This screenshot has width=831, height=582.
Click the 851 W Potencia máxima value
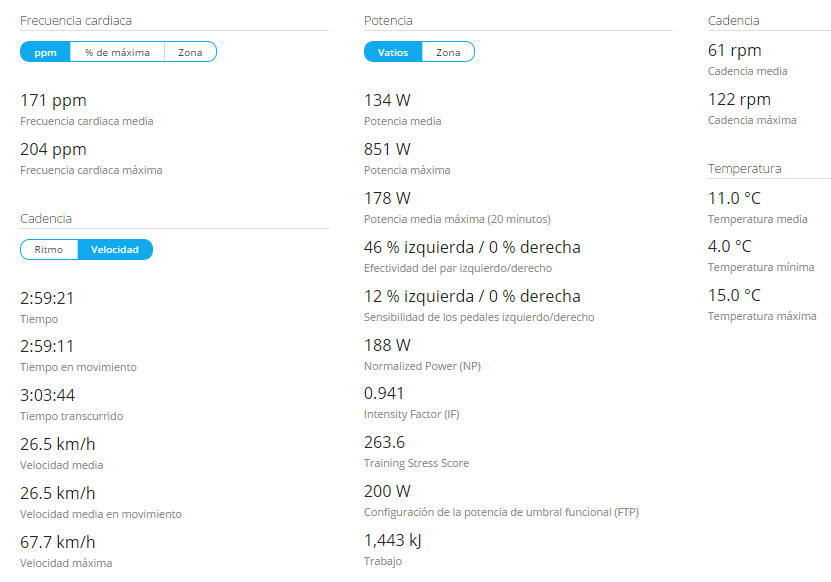point(387,149)
